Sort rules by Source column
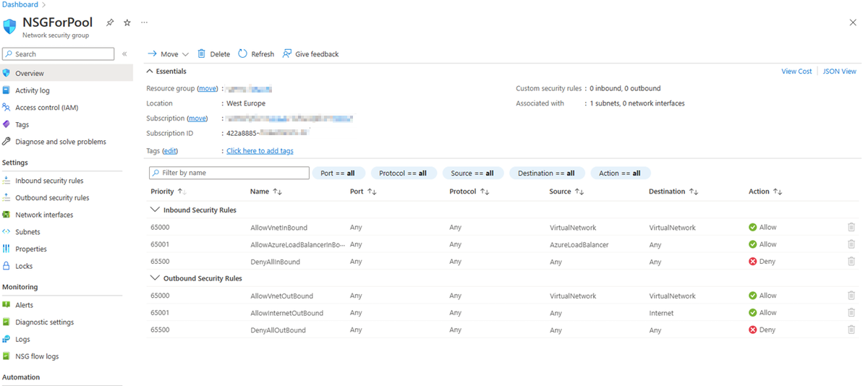The image size is (868, 386). (x=566, y=192)
